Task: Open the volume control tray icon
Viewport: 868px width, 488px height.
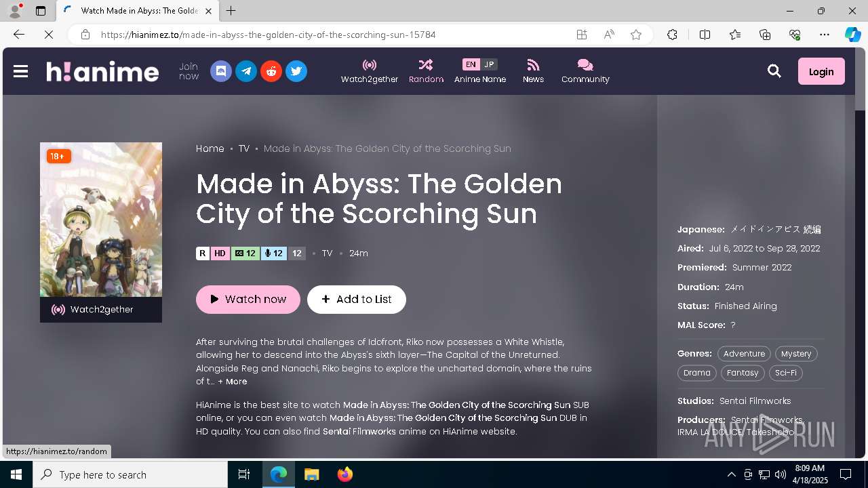Action: (781, 474)
